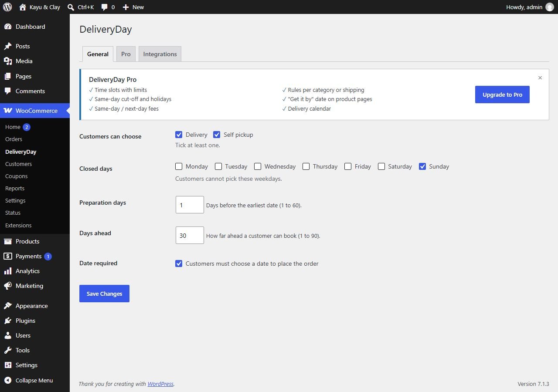The width and height of the screenshot is (558, 392).
Task: Click Howdy, admin account menu
Action: [x=530, y=7]
